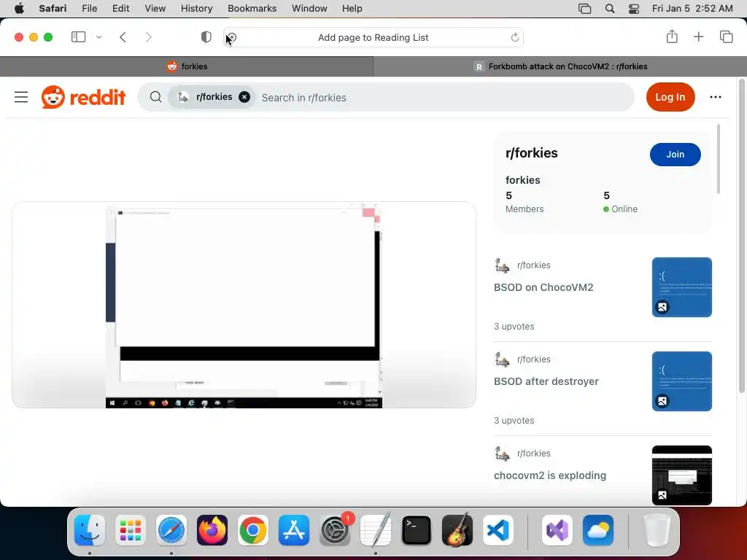
Task: Launch Google Chrome from the Dock
Action: click(x=253, y=530)
